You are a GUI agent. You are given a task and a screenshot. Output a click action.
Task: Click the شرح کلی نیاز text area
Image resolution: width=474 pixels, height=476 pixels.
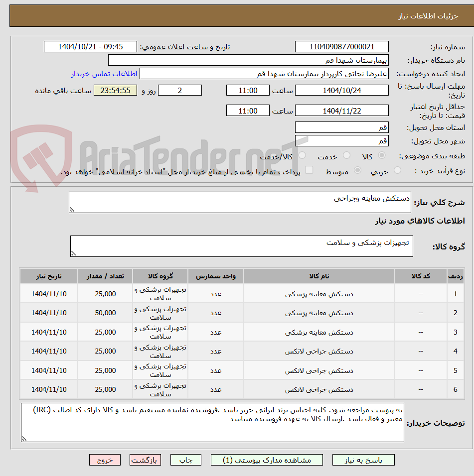[240, 202]
